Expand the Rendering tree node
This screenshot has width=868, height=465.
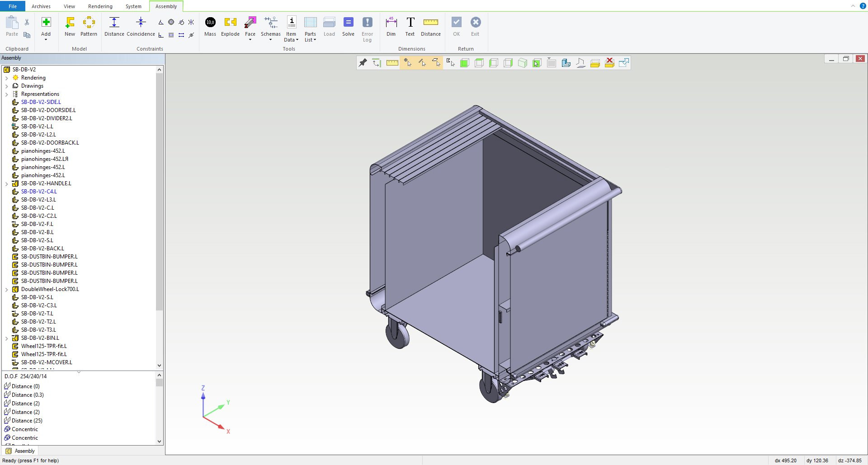point(7,78)
